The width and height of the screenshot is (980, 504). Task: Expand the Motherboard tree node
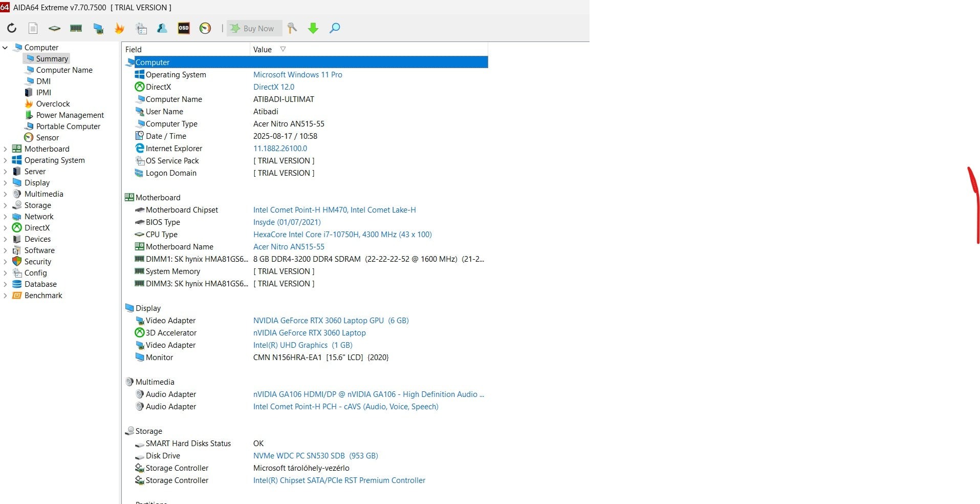pyautogui.click(x=5, y=149)
